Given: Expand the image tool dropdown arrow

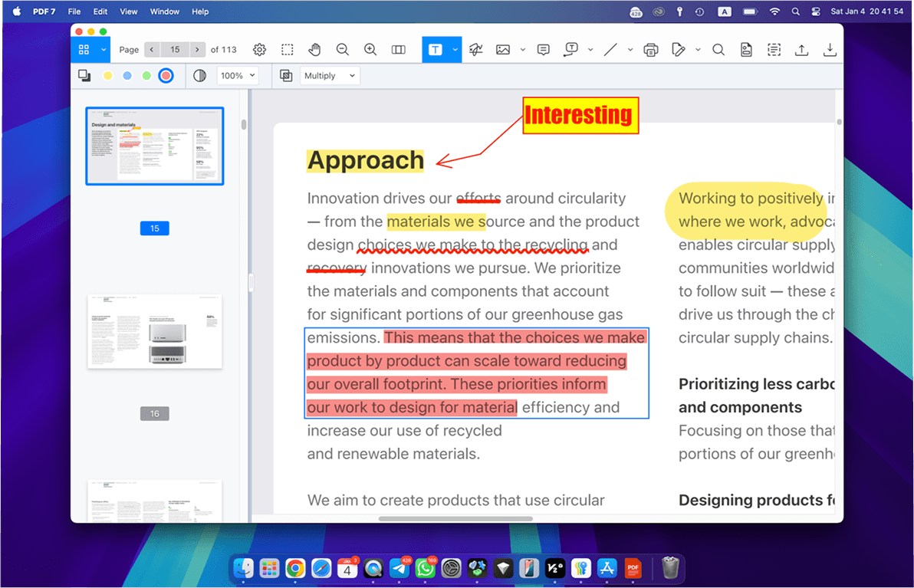Looking at the screenshot, I should point(523,50).
